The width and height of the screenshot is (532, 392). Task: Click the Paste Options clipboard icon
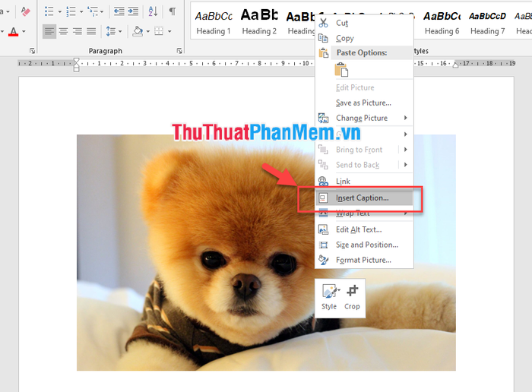(342, 70)
